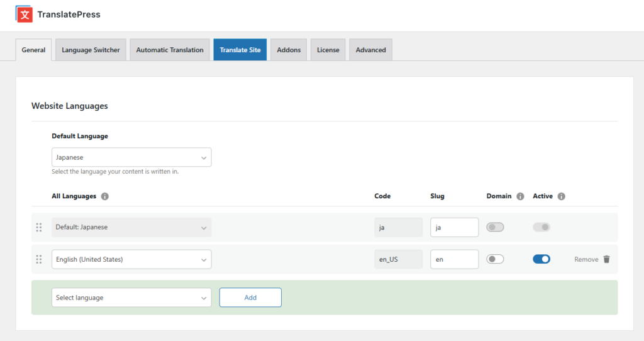This screenshot has width=644, height=341.
Task: Click the Remove link for English
Action: 586,259
